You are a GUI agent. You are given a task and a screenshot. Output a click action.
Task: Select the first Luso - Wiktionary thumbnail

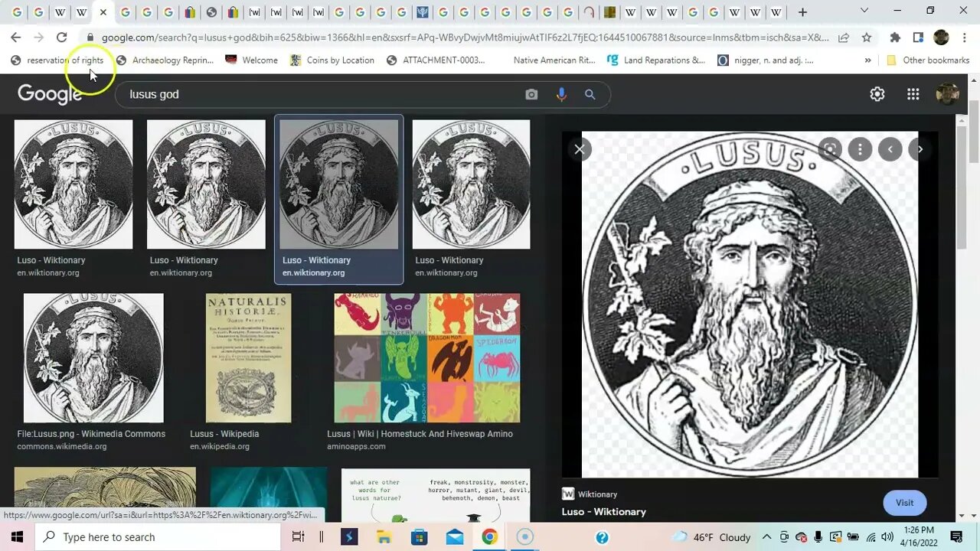click(x=73, y=184)
